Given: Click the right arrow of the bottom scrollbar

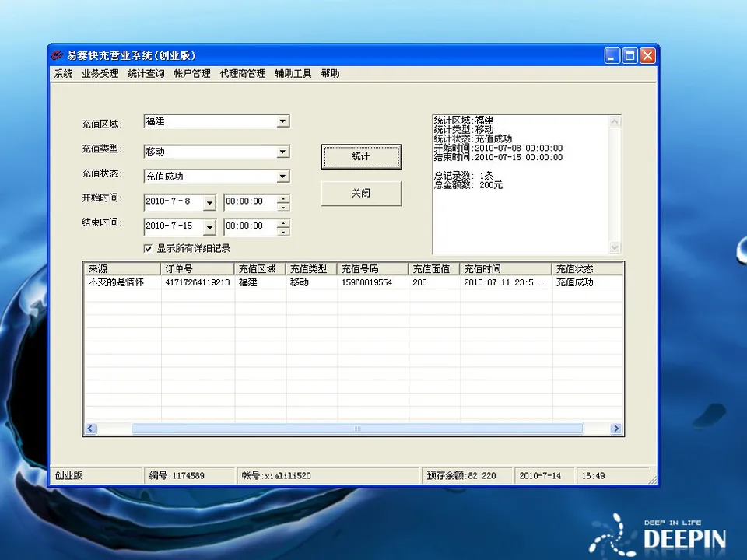Looking at the screenshot, I should click(616, 428).
